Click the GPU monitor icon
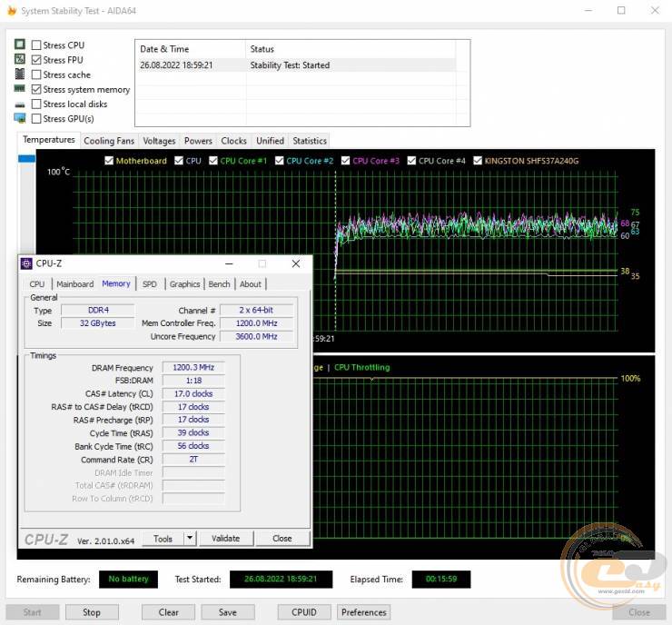The image size is (672, 625). click(x=20, y=118)
